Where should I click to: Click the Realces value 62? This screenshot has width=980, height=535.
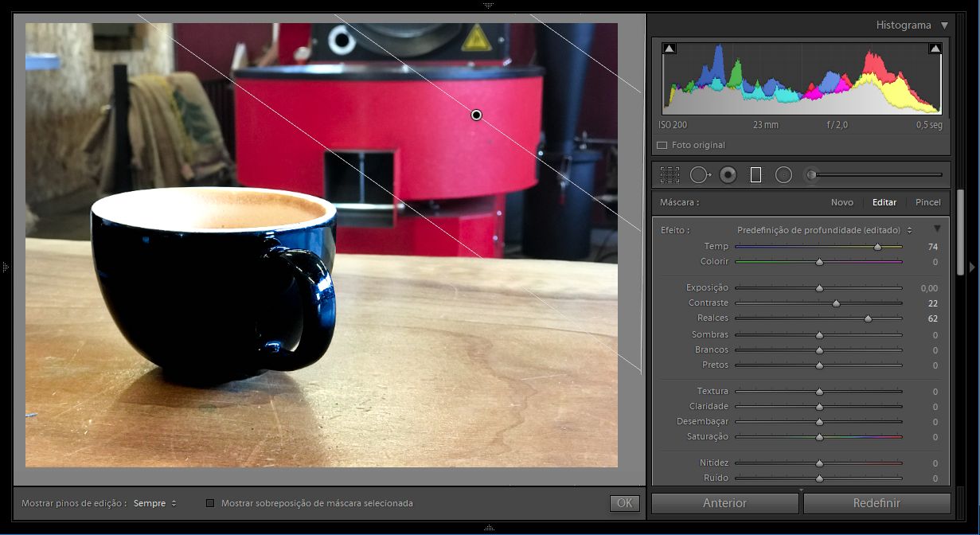tap(932, 318)
